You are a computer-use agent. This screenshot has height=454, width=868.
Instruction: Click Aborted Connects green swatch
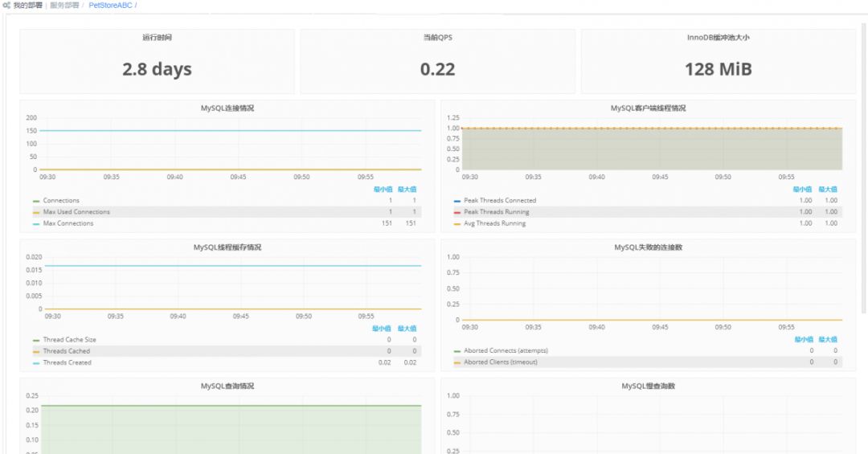point(457,351)
